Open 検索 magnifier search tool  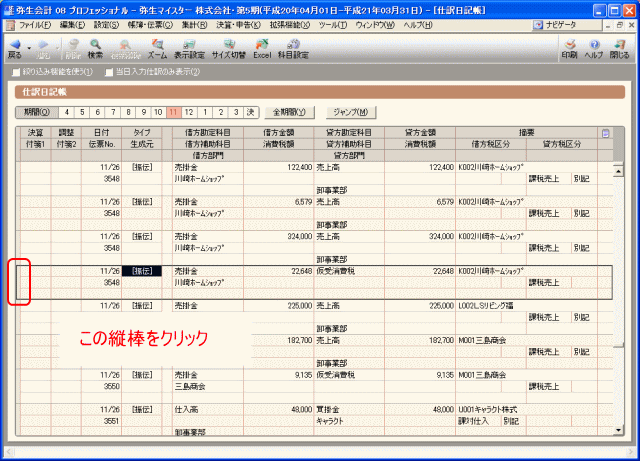[x=96, y=44]
